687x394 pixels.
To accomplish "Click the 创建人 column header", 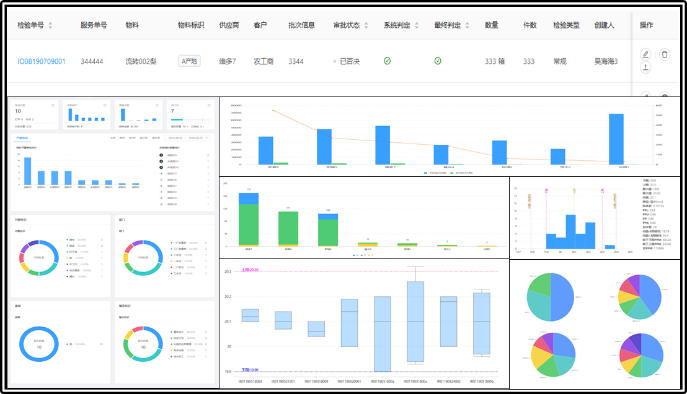I will point(604,25).
